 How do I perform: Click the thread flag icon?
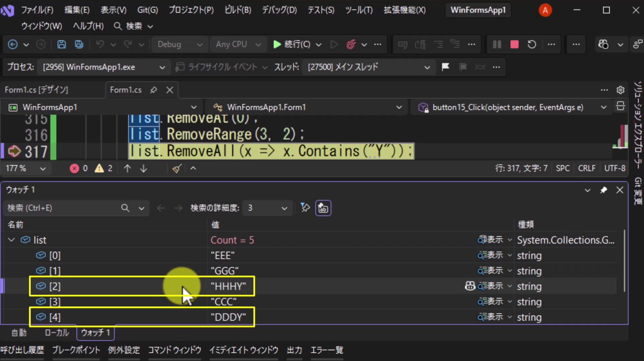point(445,67)
